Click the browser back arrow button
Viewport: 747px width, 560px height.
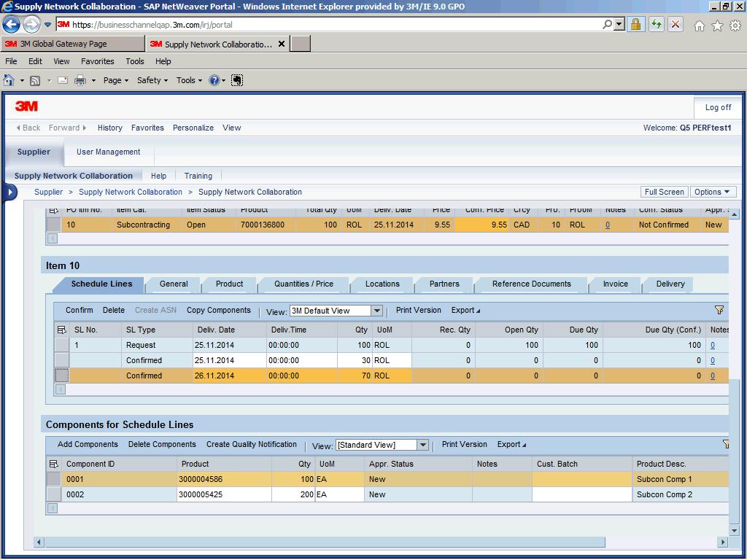(x=12, y=24)
